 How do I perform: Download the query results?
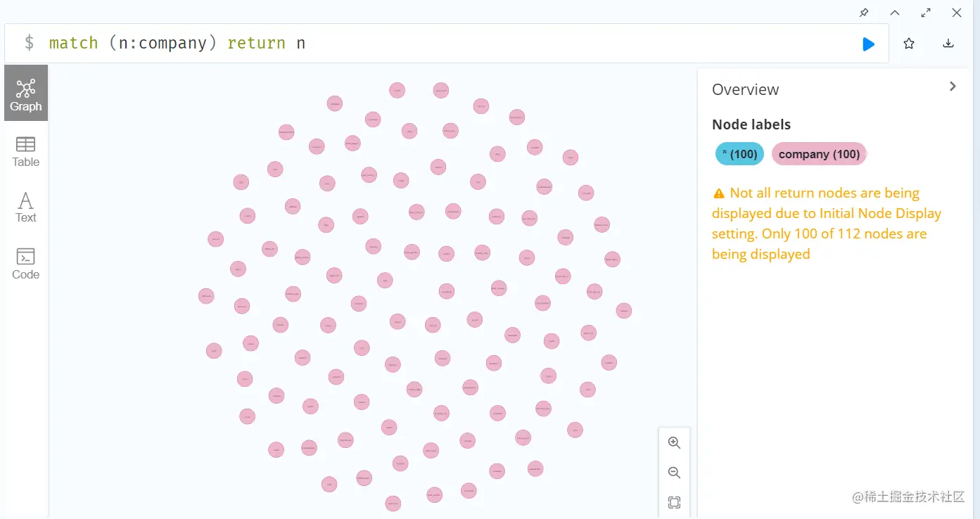(x=948, y=44)
